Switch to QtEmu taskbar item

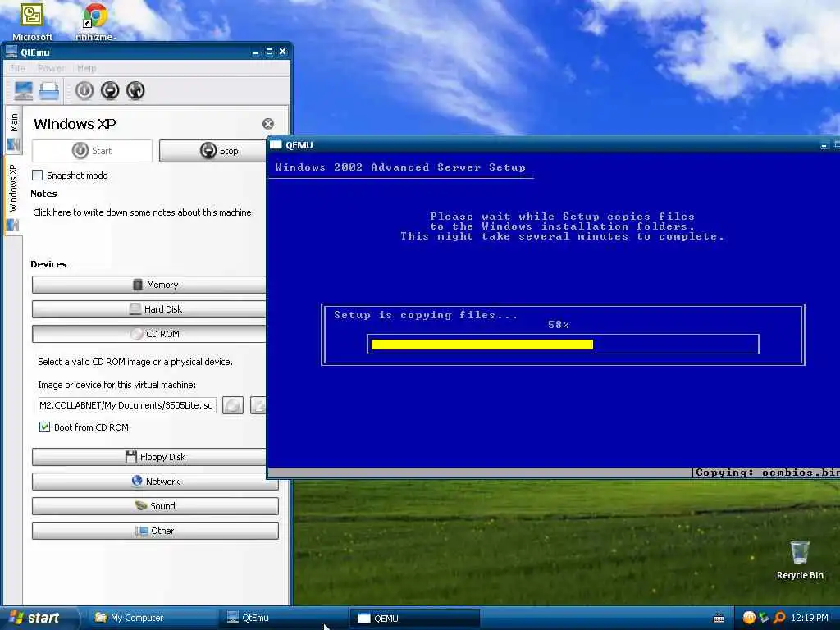(283, 618)
